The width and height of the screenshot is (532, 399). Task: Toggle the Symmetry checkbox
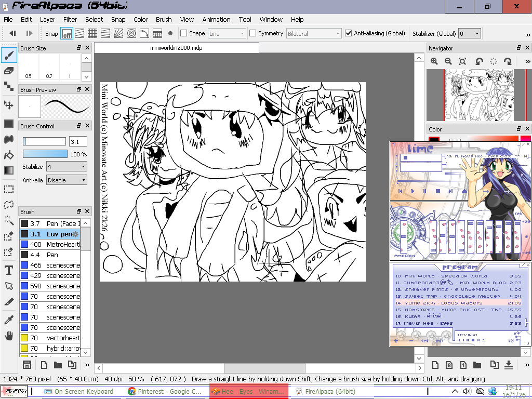click(253, 33)
